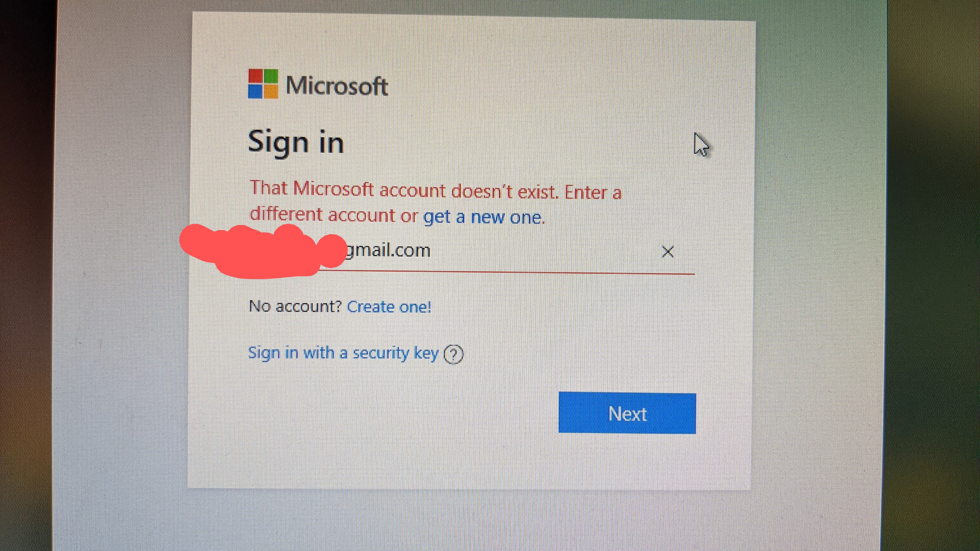Clear the email field with the X icon
Screen dimensions: 980x551
point(668,252)
